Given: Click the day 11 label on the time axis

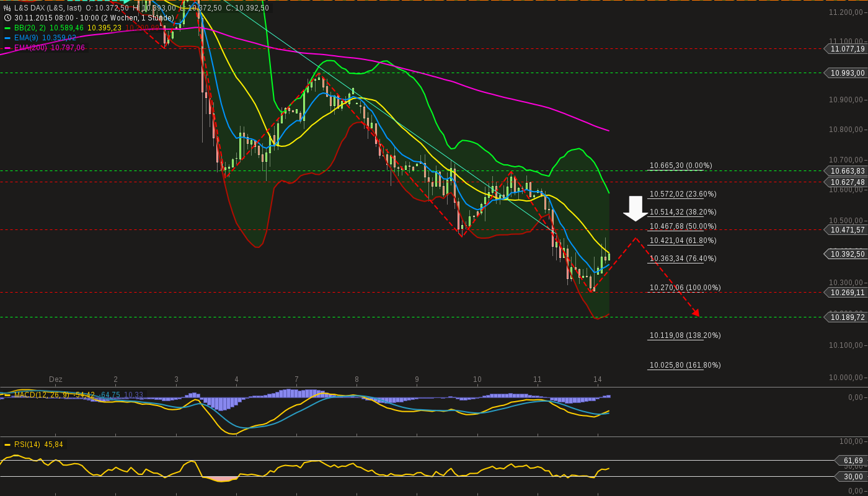Looking at the screenshot, I should tap(537, 379).
